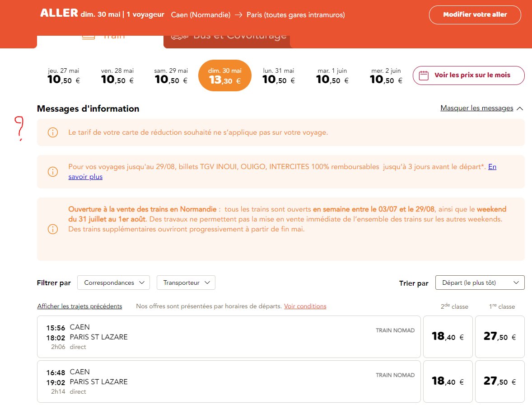Click Afficher les trajets précédents link
The image size is (532, 405).
80,306
